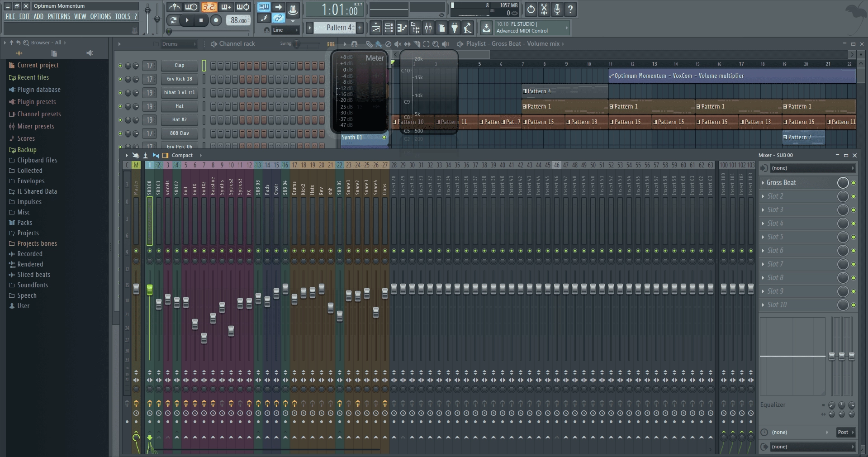
Task: Toggle the Slot 5 effect enable LED
Action: click(854, 237)
